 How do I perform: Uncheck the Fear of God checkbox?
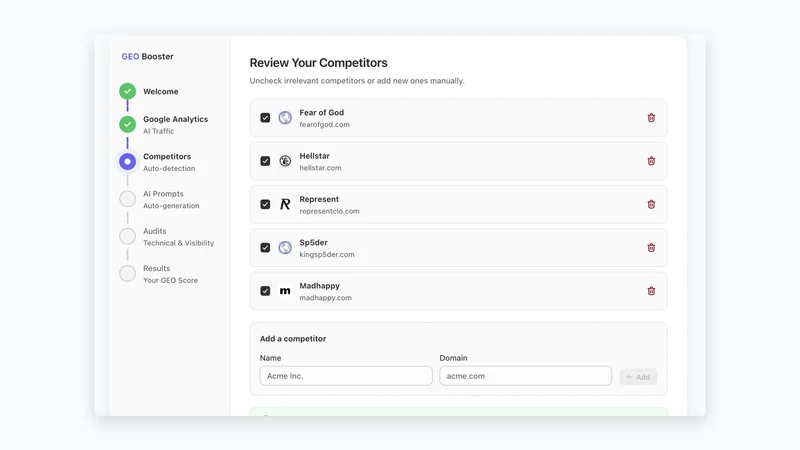click(265, 118)
